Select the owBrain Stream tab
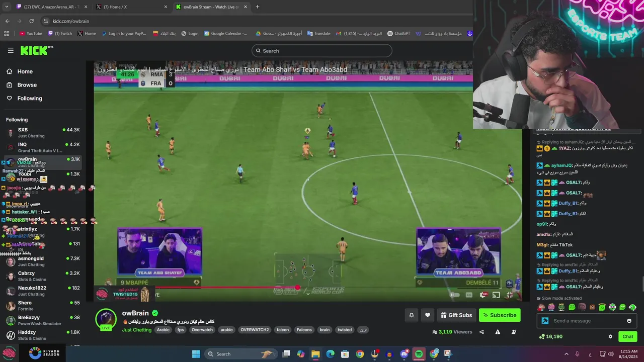This screenshot has height=362, width=644. click(212, 7)
